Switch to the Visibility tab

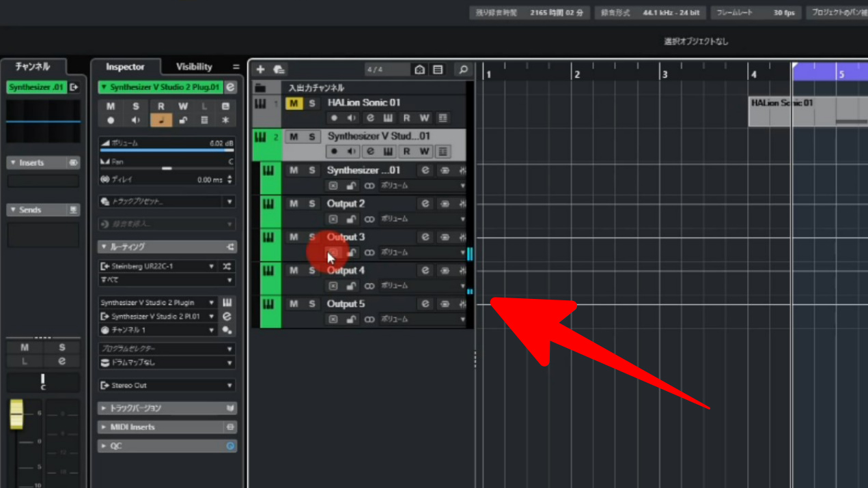[x=194, y=67]
